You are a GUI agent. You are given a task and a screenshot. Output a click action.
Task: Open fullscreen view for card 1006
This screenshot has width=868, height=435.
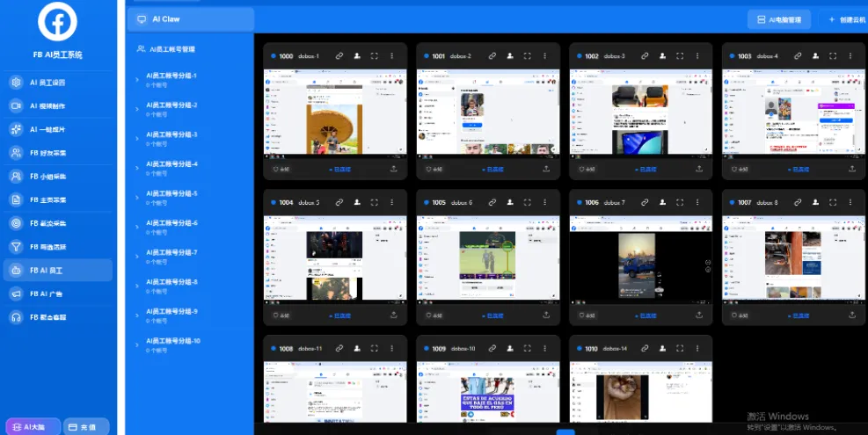coord(680,202)
